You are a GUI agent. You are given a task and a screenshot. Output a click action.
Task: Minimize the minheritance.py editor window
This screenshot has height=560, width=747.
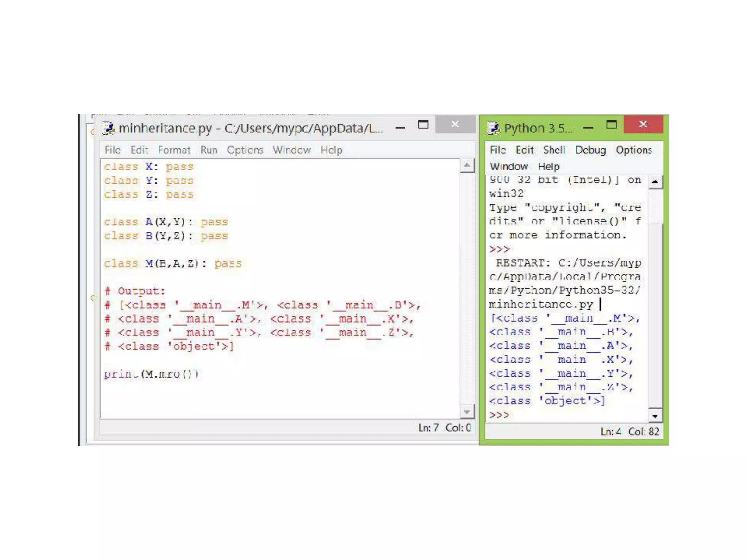point(400,128)
